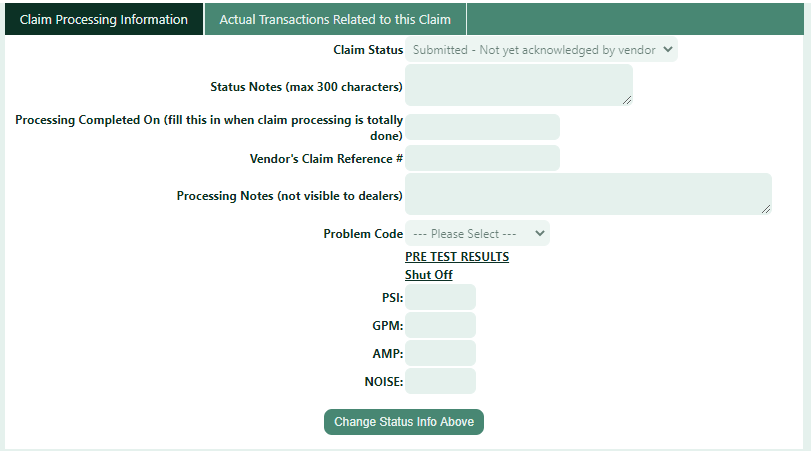Click the Vendor's Claim Reference # field
811x451 pixels.
coord(482,158)
